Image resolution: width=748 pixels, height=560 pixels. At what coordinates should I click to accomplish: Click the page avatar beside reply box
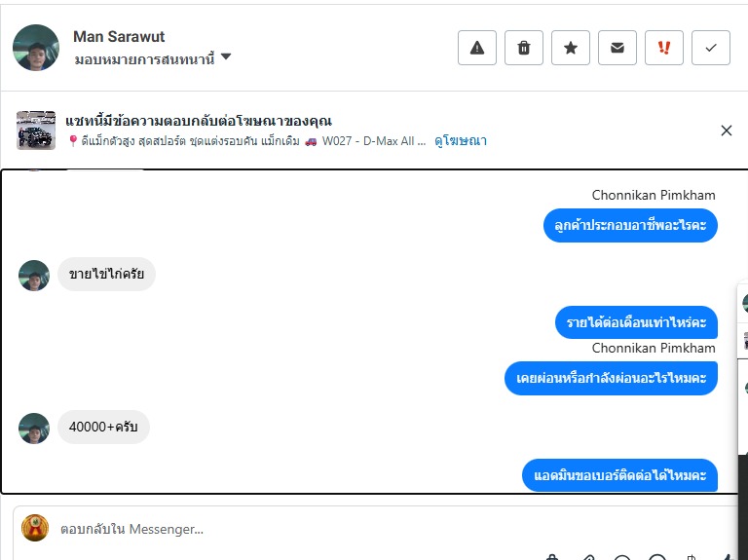pyautogui.click(x=35, y=528)
